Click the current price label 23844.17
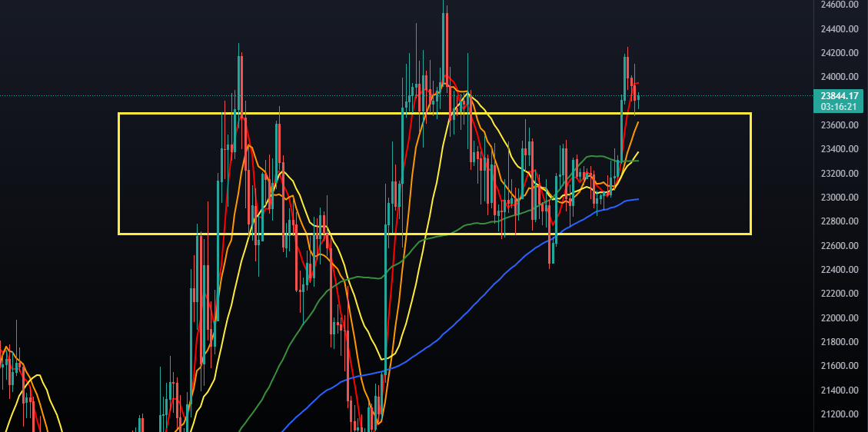 point(840,95)
